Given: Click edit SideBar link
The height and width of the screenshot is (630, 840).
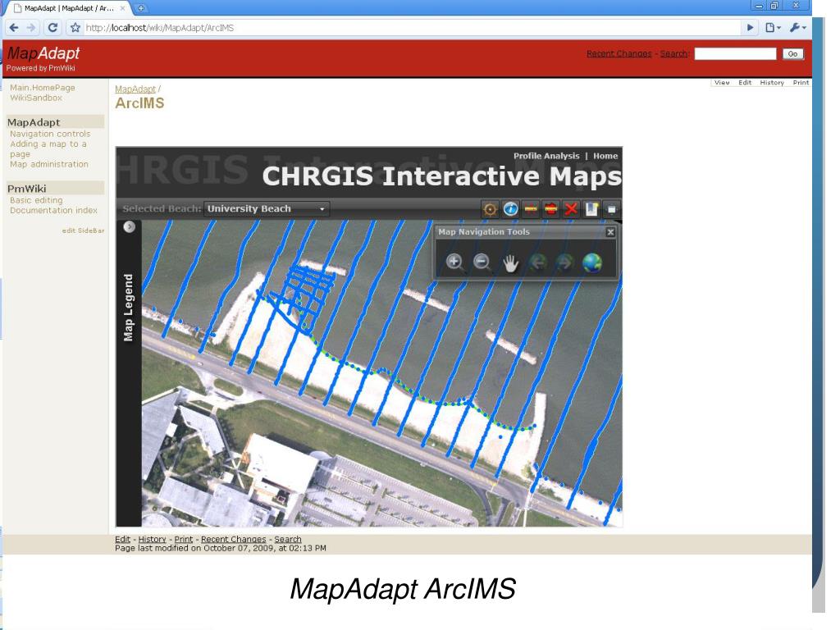Looking at the screenshot, I should tap(83, 231).
